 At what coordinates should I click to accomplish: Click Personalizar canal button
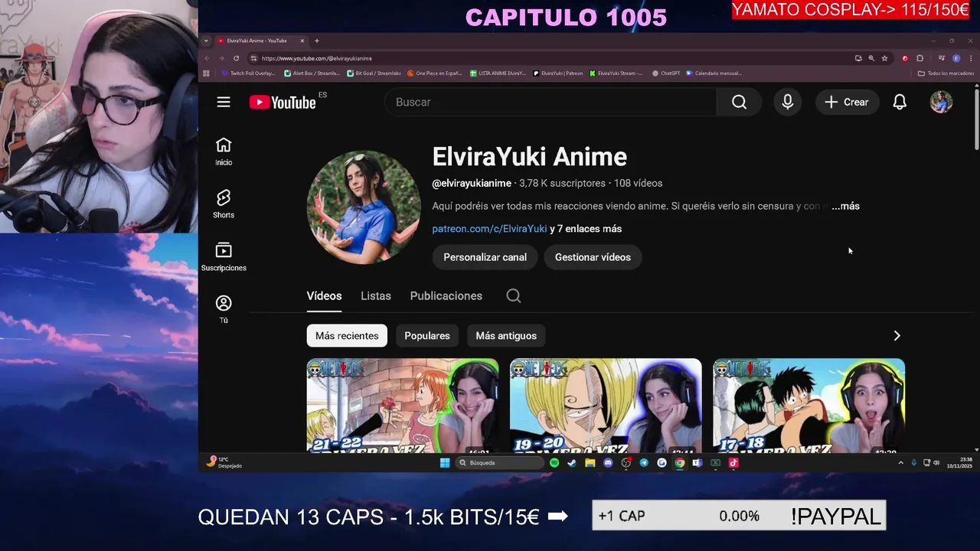coord(485,257)
